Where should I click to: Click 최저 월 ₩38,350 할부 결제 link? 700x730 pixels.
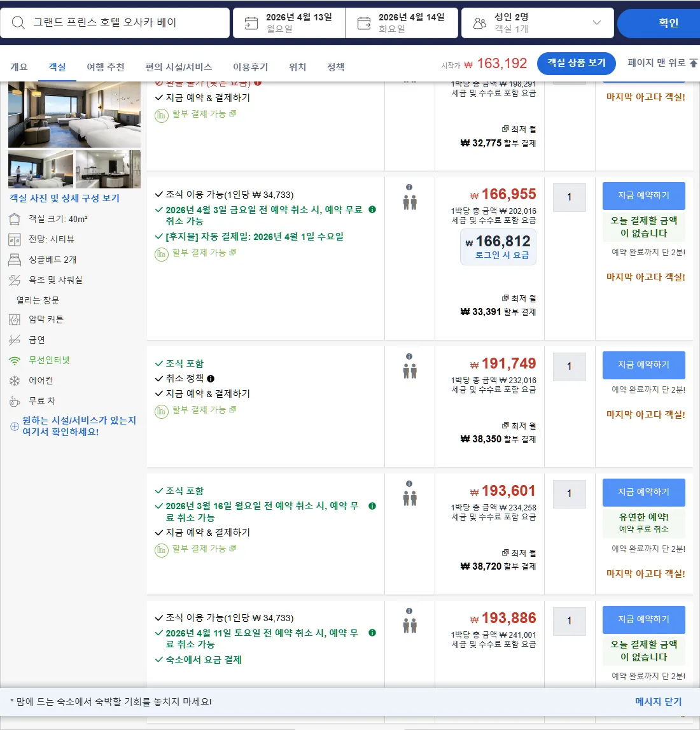tap(498, 433)
